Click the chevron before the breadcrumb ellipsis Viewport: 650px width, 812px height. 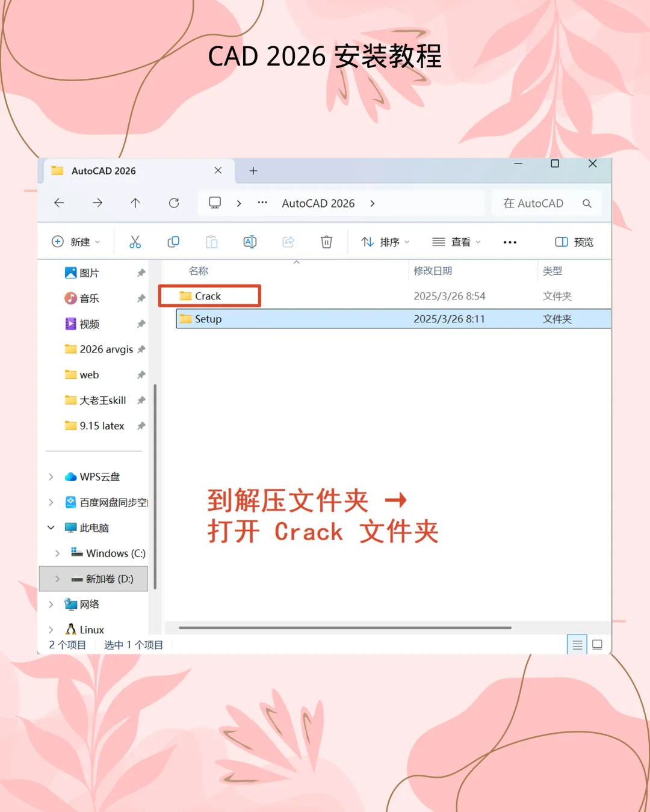coord(239,203)
